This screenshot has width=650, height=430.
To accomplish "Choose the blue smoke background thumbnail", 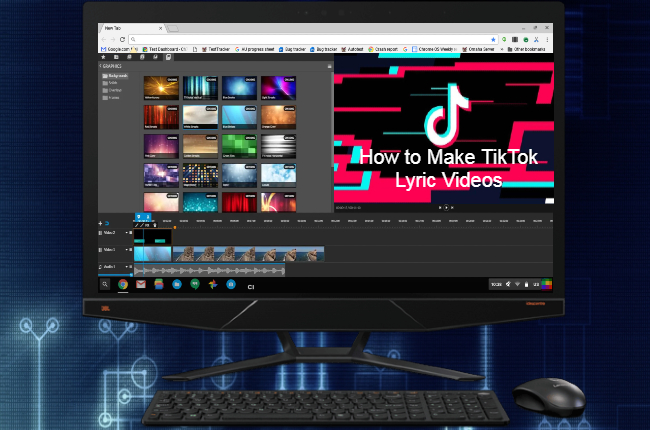I will click(x=239, y=88).
